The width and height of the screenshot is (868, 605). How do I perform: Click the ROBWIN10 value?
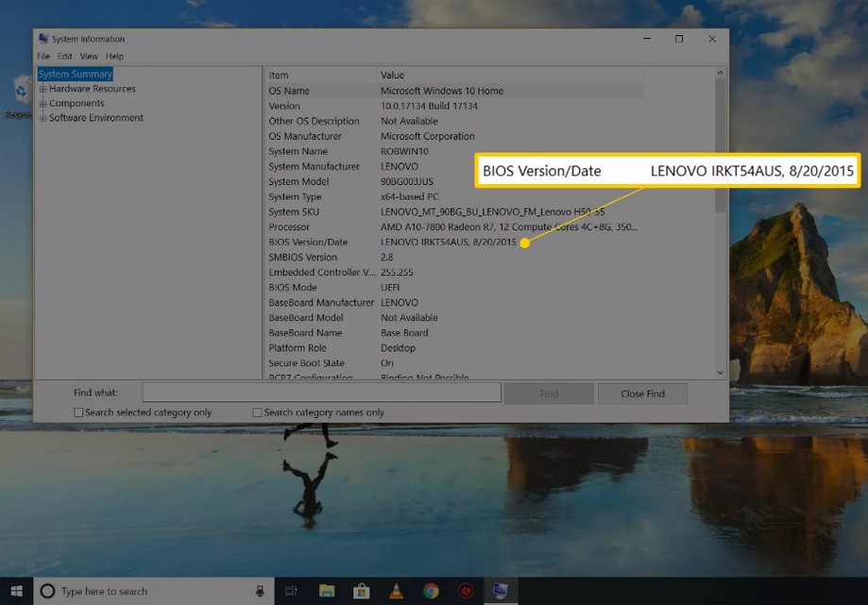tap(404, 152)
